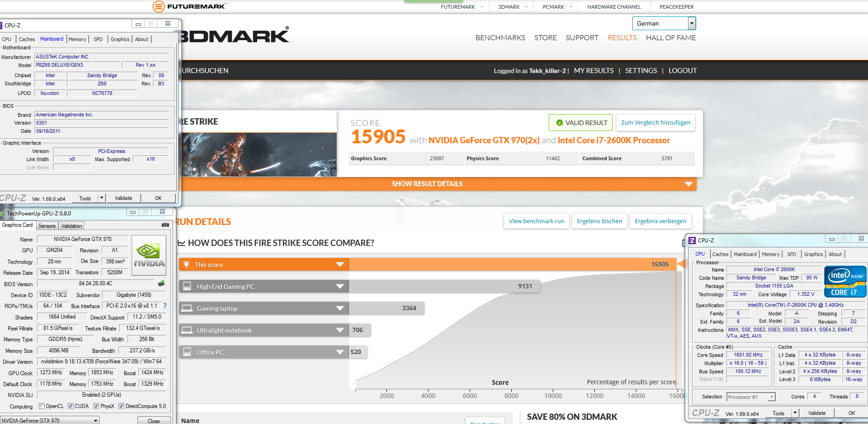Open the RESULTS menu item
This screenshot has height=424, width=868.
click(622, 38)
